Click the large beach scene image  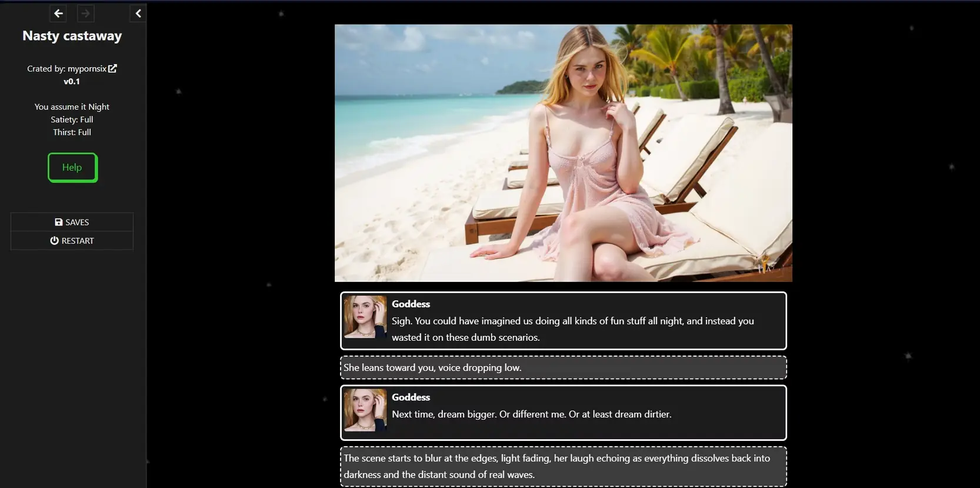click(563, 153)
